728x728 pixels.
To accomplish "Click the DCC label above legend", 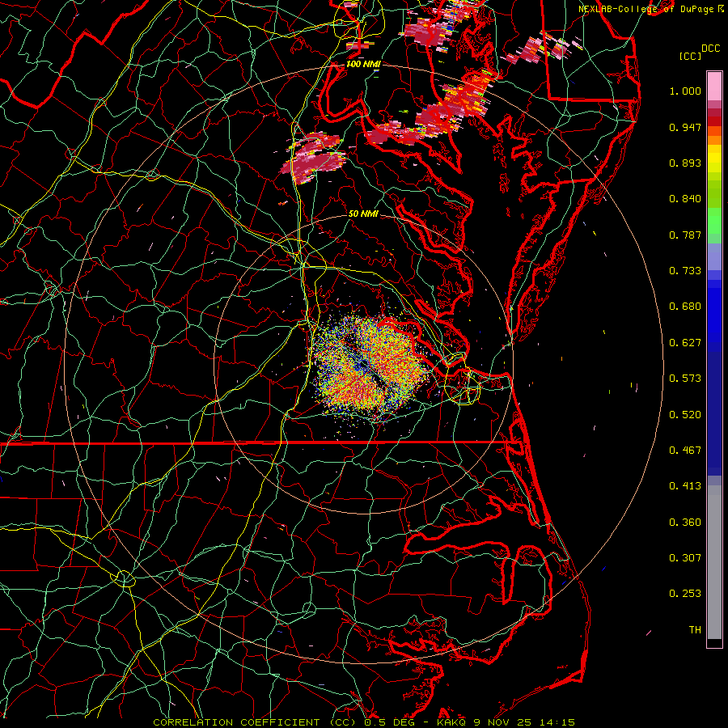I will click(x=711, y=49).
